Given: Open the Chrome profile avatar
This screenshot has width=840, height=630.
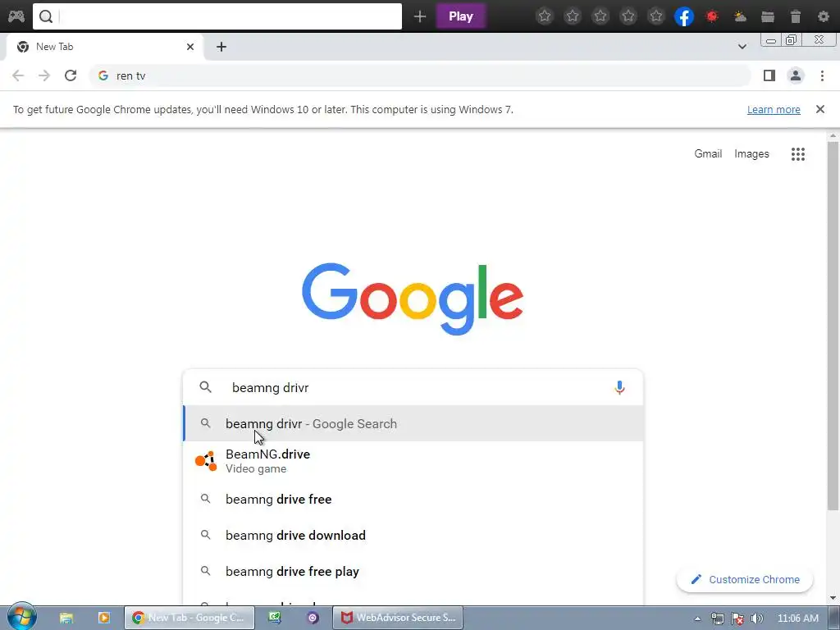Looking at the screenshot, I should point(796,75).
